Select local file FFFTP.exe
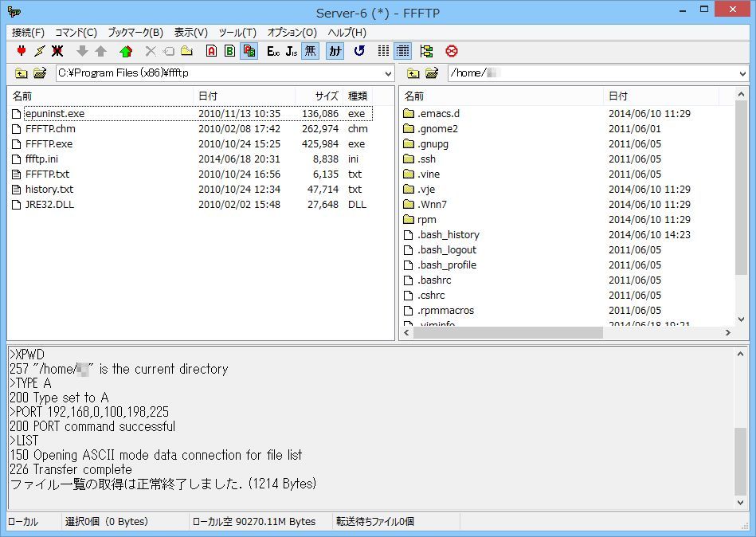Viewport: 756px width, 537px height. tap(49, 143)
